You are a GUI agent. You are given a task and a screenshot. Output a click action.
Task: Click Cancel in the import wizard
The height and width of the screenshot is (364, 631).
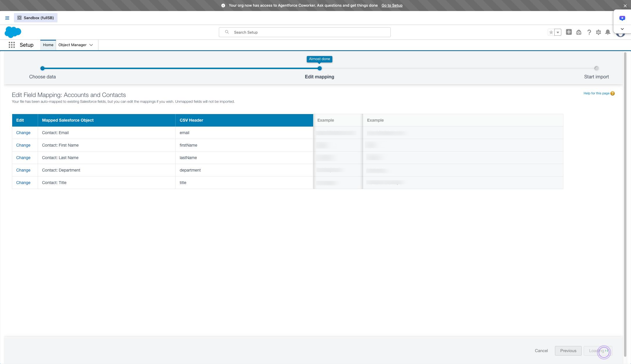click(x=541, y=351)
